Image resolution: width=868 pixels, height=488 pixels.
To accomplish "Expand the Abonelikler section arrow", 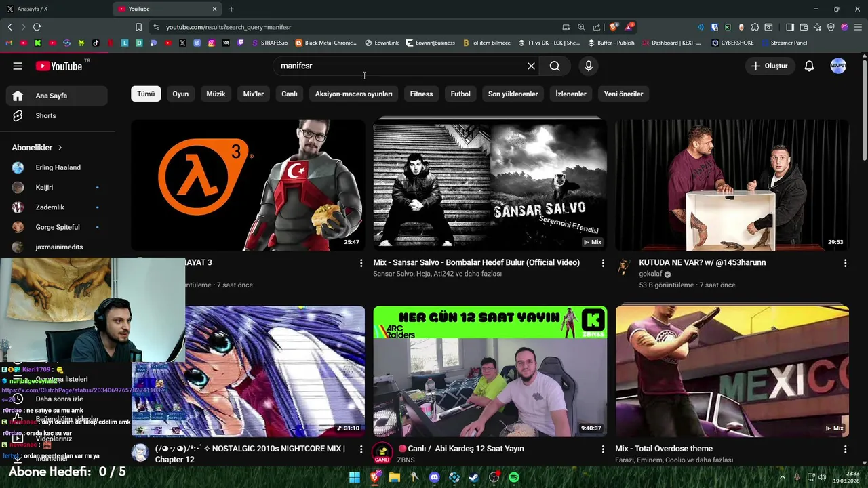I will click(60, 147).
